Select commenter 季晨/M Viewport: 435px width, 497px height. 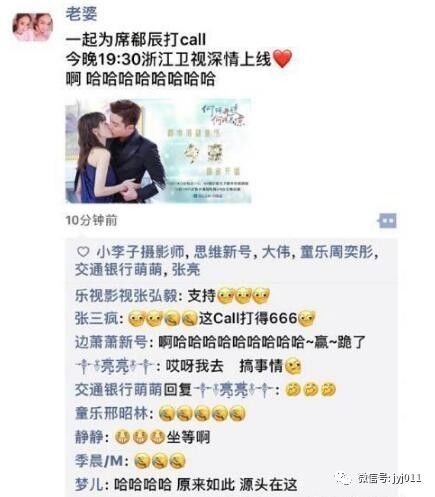[x=99, y=461]
